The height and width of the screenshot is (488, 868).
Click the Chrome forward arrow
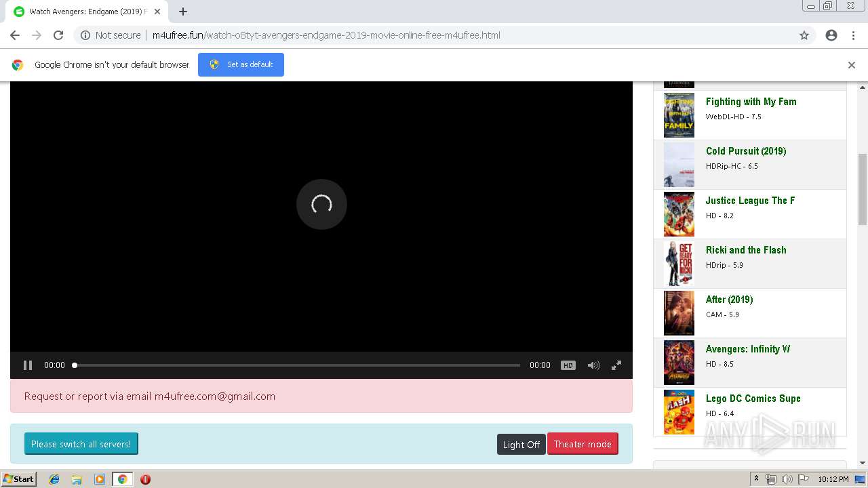coord(37,35)
